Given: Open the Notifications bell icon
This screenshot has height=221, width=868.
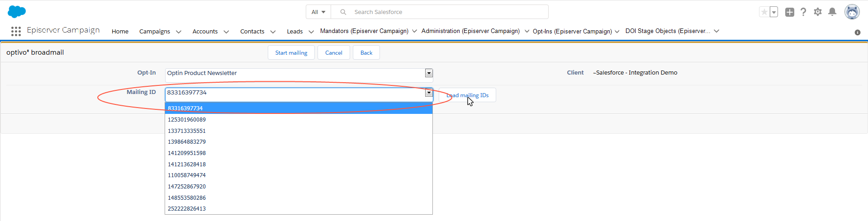Looking at the screenshot, I should (832, 12).
